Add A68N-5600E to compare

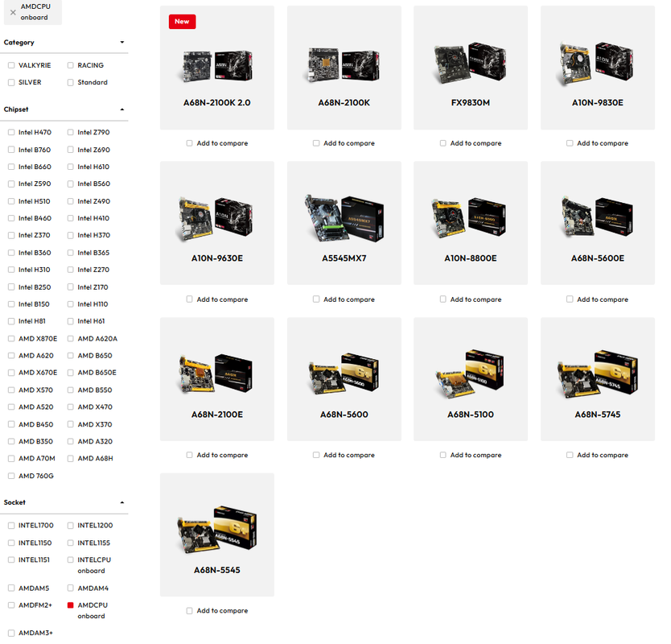(x=570, y=299)
